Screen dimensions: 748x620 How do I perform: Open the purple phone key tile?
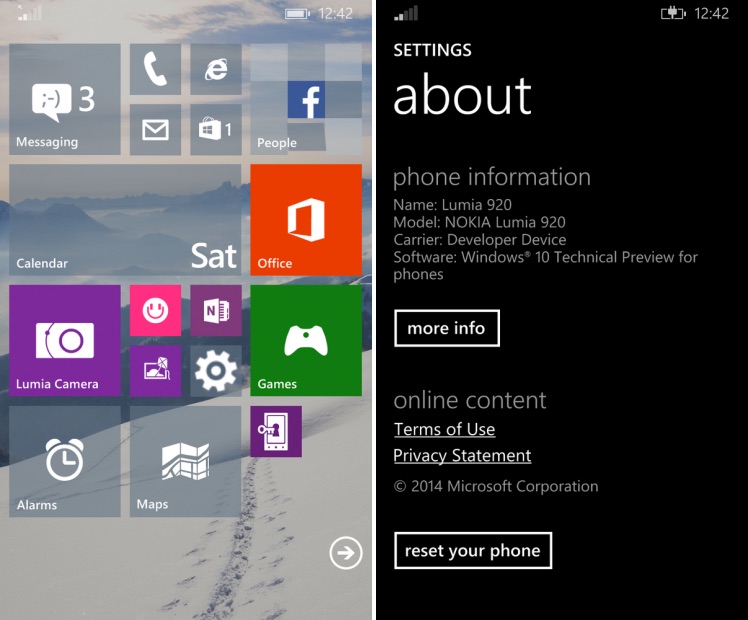(276, 431)
